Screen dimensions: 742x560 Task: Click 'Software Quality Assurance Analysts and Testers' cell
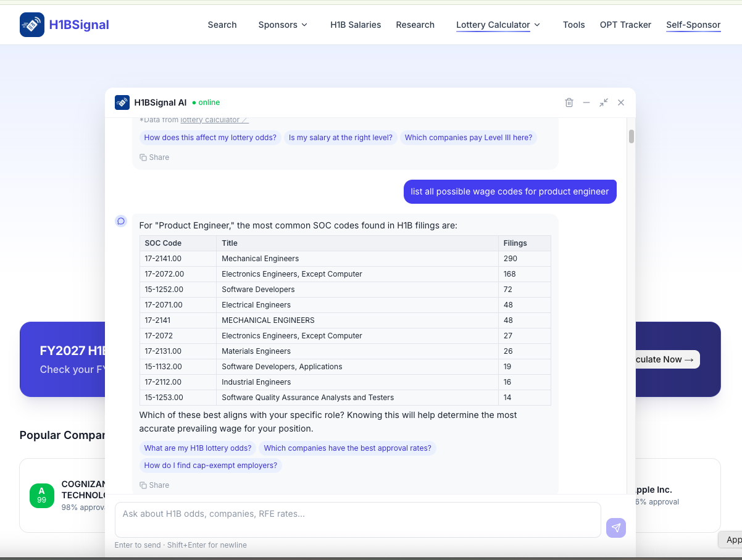click(x=357, y=398)
